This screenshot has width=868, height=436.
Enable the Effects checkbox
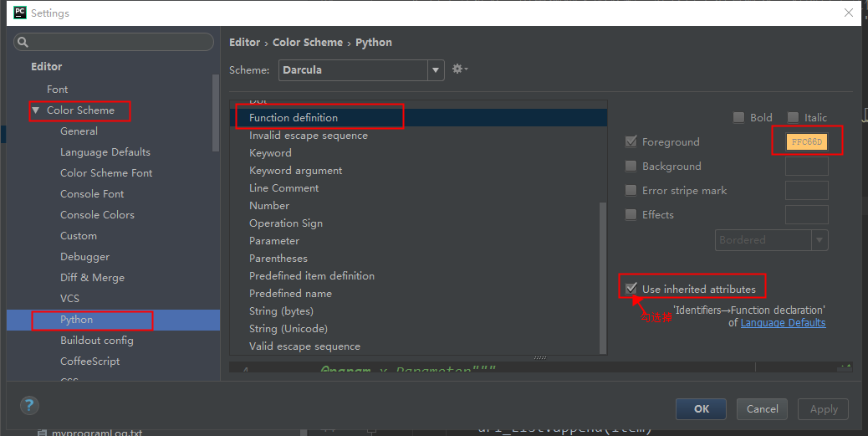click(631, 214)
